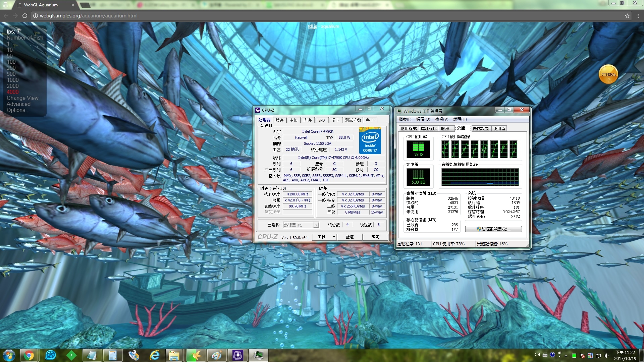Screen dimensions: 644x362
Task: Open the CPU-Z taskbar icon
Action: pyautogui.click(x=237, y=355)
